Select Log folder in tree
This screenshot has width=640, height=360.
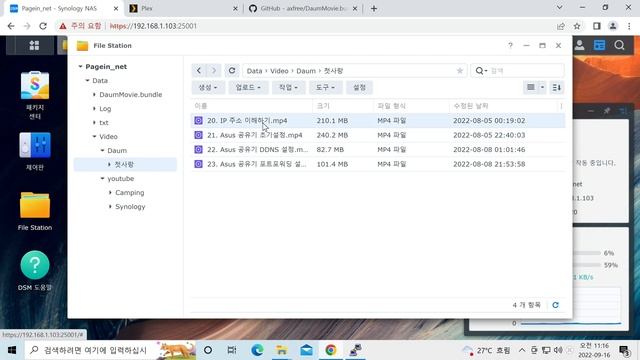coord(105,109)
